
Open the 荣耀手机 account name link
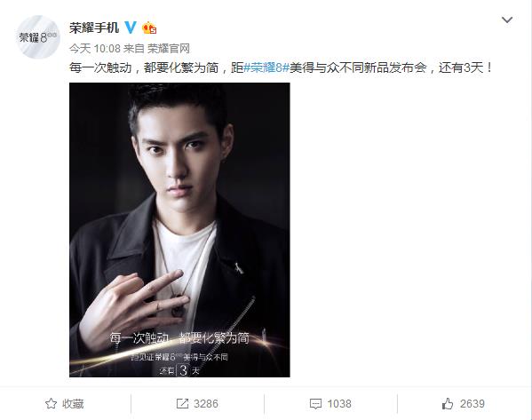click(x=94, y=28)
